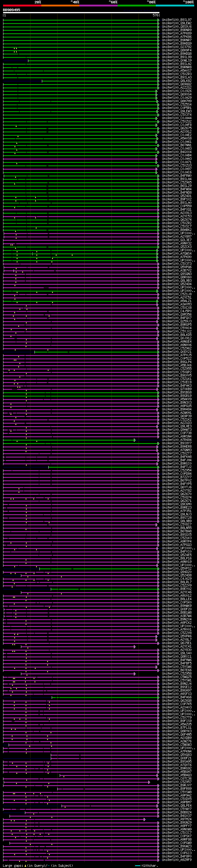Click the UniRef100_Q5VQ83 entry
The height and width of the screenshot is (868, 197).
[177, 755]
